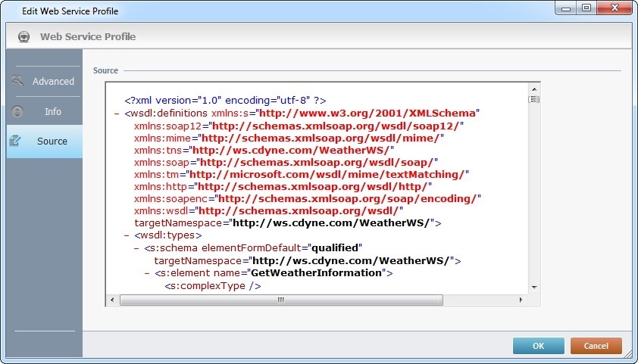Image resolution: width=638 pixels, height=364 pixels.
Task: Click the Web Service Profile header icon
Action: [x=23, y=36]
